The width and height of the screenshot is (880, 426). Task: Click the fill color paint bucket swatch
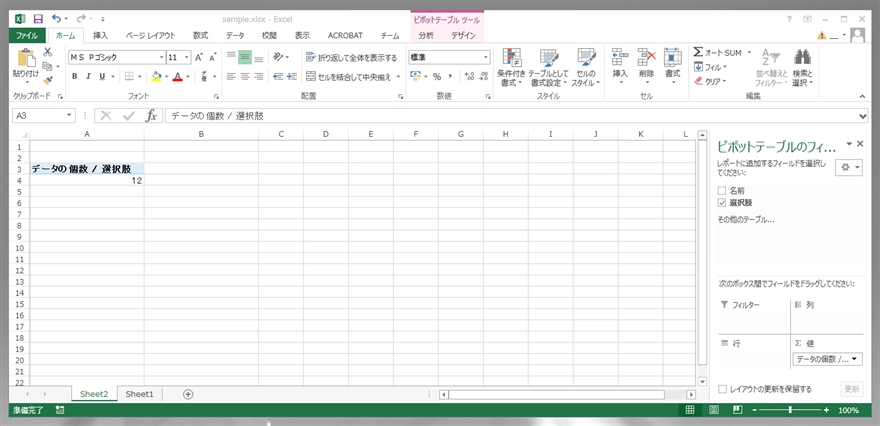156,77
